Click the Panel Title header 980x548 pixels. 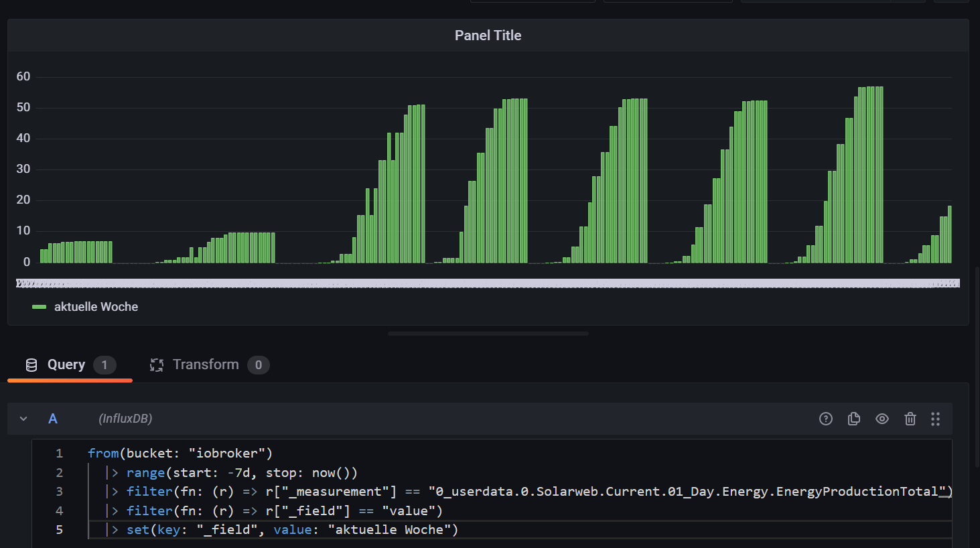(x=488, y=36)
